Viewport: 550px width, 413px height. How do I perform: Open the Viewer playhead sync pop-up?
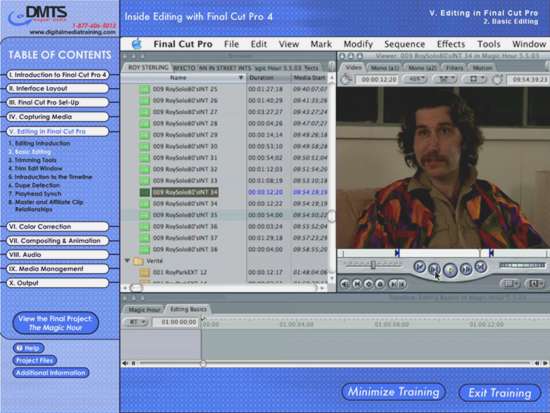[x=445, y=80]
